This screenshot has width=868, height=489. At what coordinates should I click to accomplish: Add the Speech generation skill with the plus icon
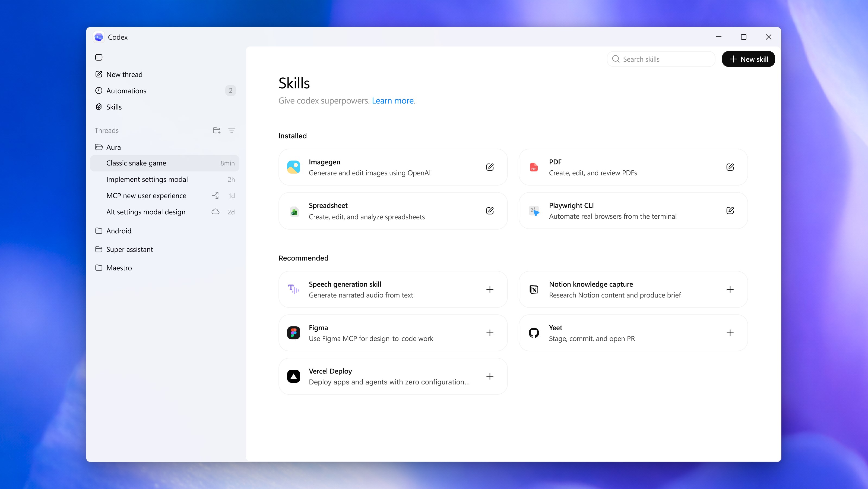point(490,289)
